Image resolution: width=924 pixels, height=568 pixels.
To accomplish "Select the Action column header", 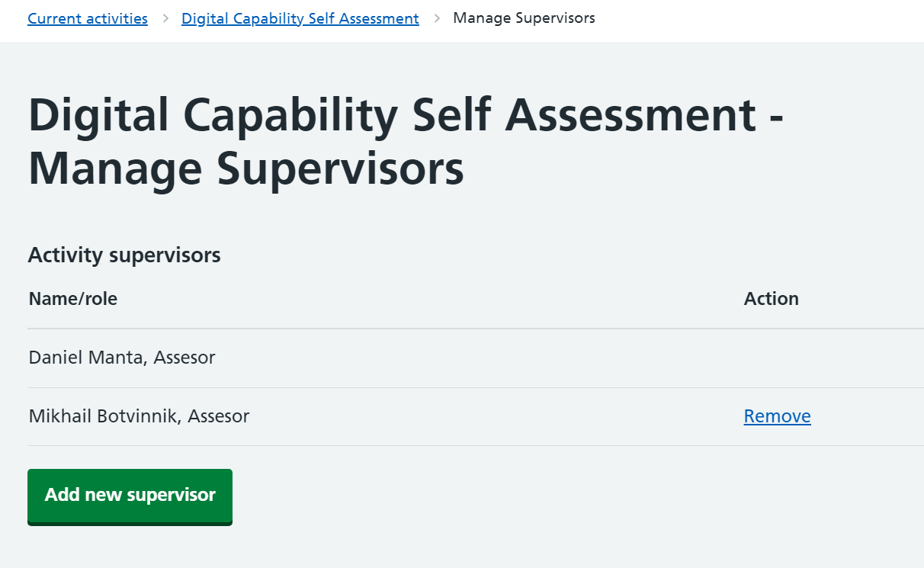I will 771,299.
